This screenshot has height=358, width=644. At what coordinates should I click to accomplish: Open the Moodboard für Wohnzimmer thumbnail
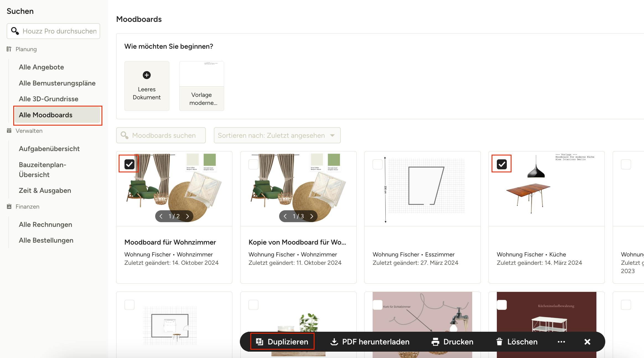click(174, 189)
